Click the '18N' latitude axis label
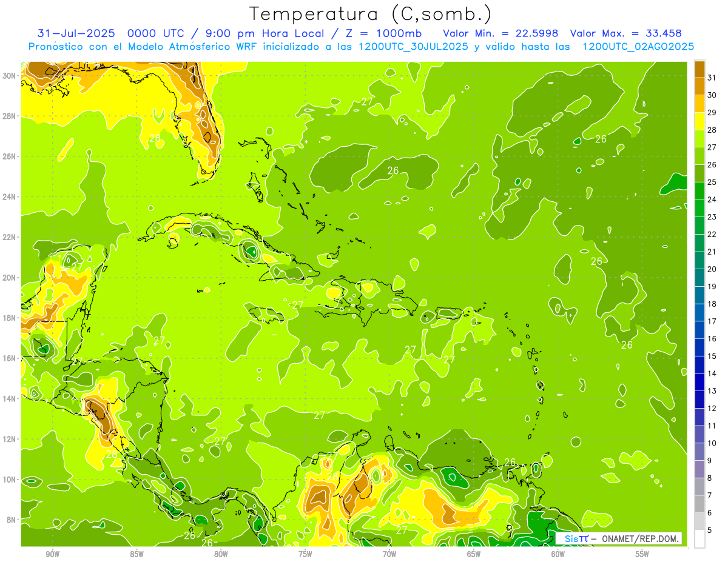Screen dimensions: 728x562 coord(10,318)
